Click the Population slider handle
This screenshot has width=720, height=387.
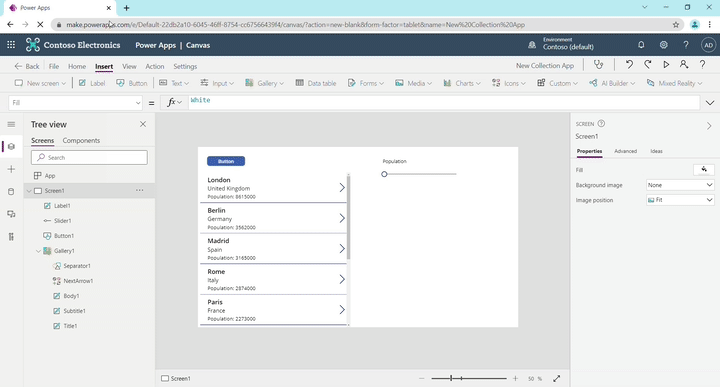(x=384, y=174)
